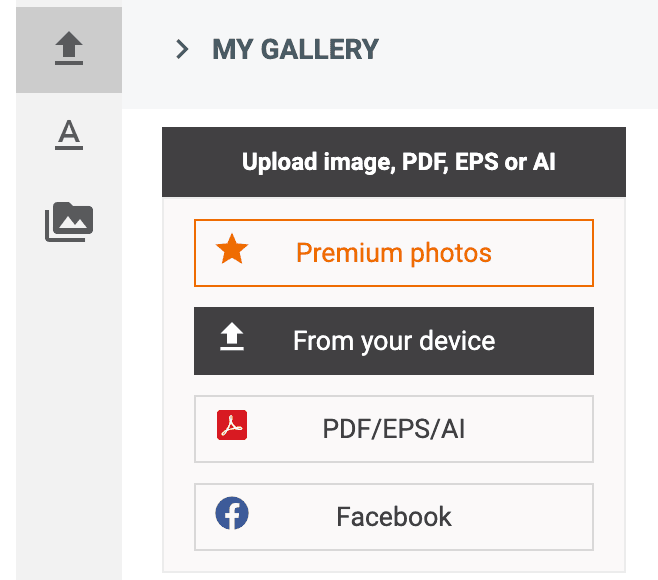Choose the Premium photos button
This screenshot has width=658, height=580.
394,253
